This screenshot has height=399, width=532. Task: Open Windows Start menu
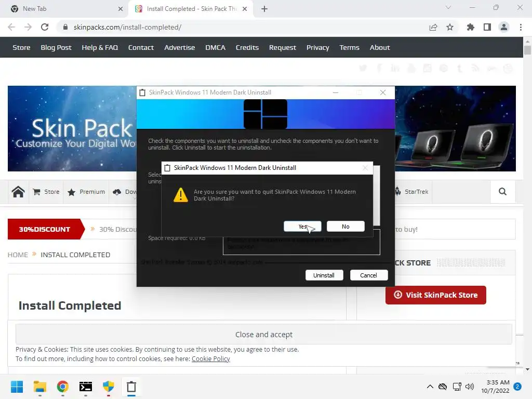[17, 387]
